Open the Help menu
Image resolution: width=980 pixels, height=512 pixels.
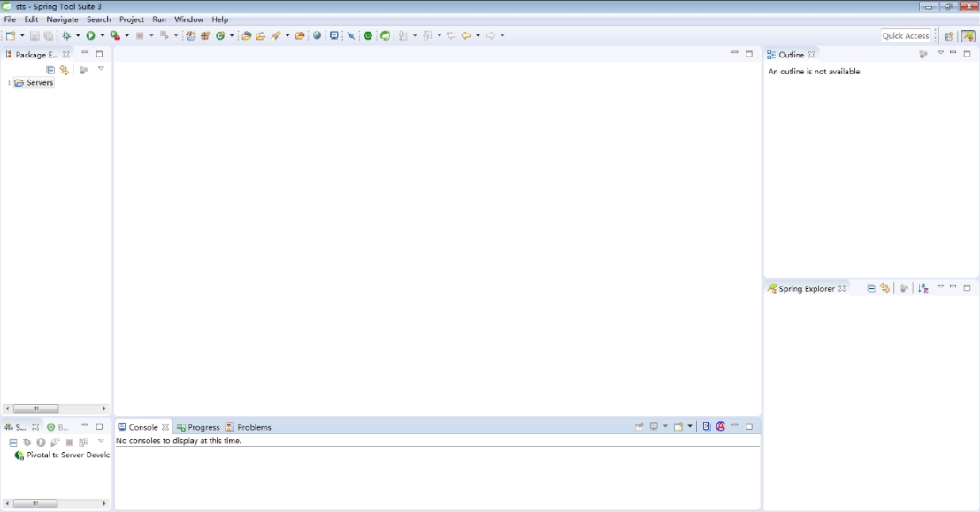click(x=220, y=19)
